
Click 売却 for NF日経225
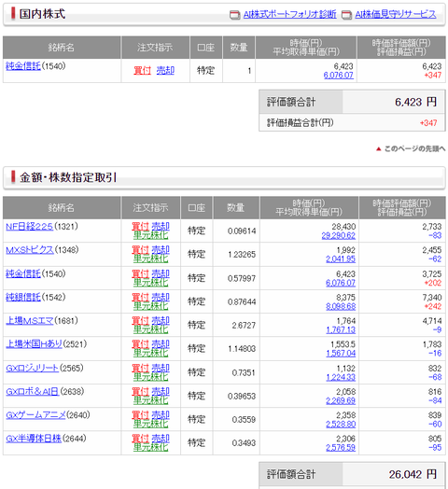161,226
